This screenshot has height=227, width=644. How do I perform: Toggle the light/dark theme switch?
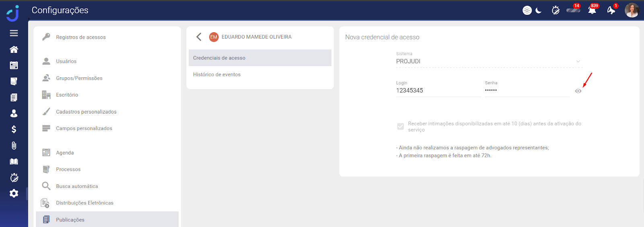[x=532, y=10]
